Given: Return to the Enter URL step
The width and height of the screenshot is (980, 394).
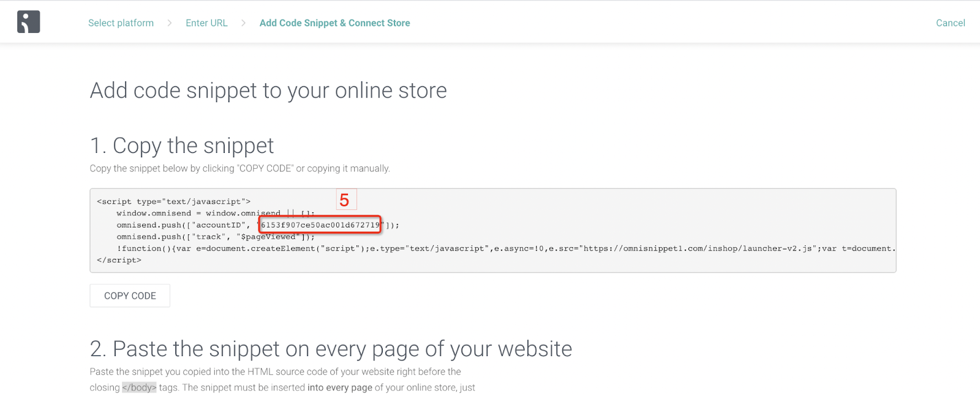Looking at the screenshot, I should (206, 23).
